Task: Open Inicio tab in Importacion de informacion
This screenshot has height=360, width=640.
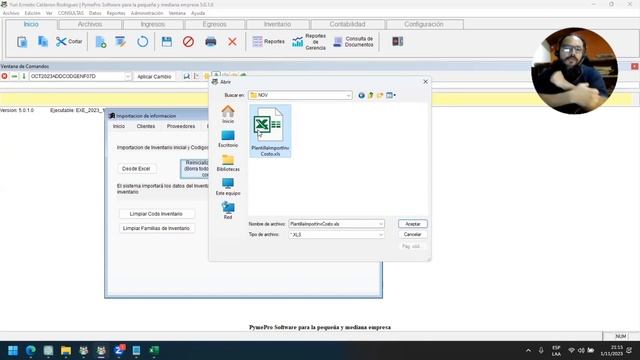Action: (x=119, y=127)
